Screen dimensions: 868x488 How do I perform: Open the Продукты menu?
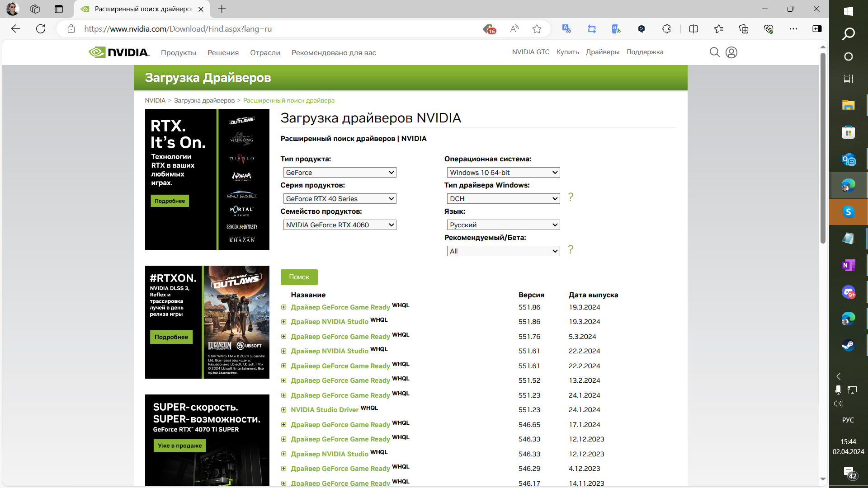[x=179, y=53]
